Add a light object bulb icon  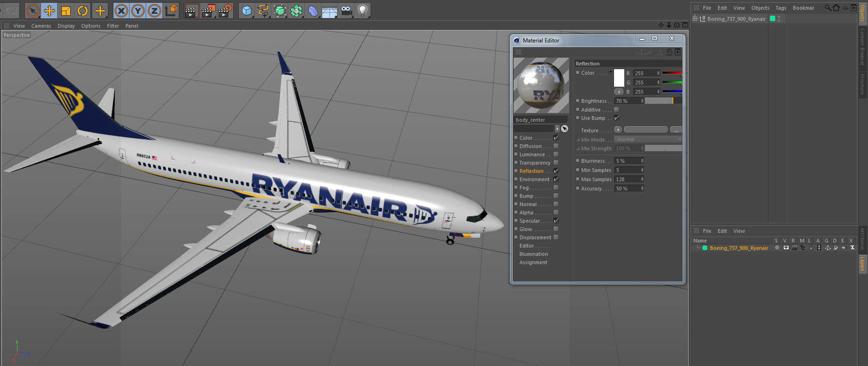tap(363, 11)
